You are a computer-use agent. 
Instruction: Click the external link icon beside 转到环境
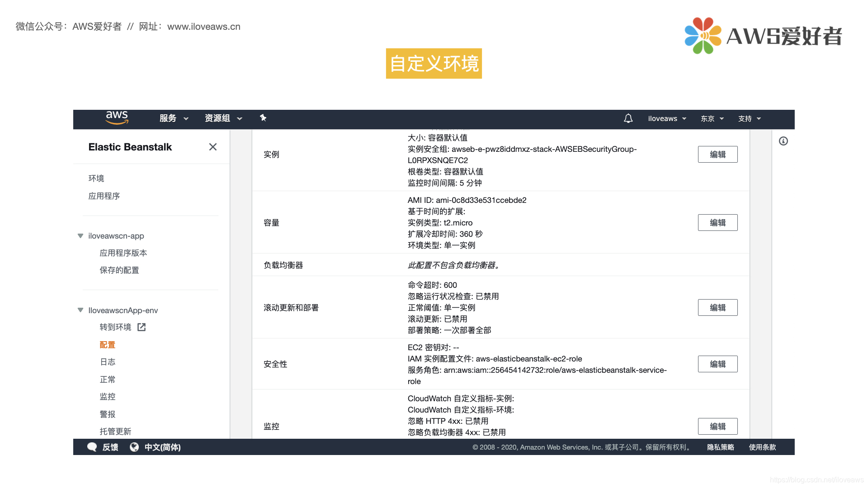tap(142, 327)
